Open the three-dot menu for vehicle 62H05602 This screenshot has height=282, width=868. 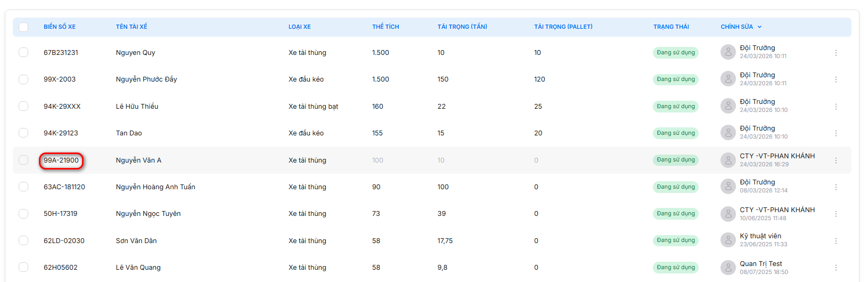836,268
